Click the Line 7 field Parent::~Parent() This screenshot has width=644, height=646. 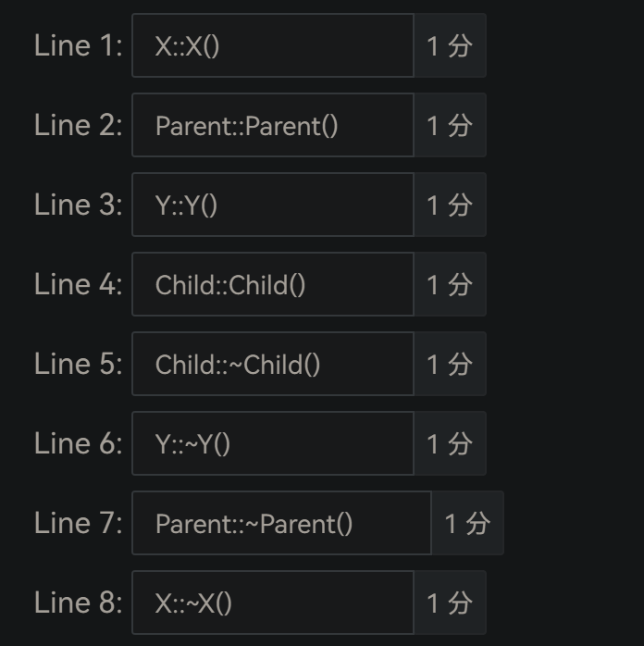(281, 523)
